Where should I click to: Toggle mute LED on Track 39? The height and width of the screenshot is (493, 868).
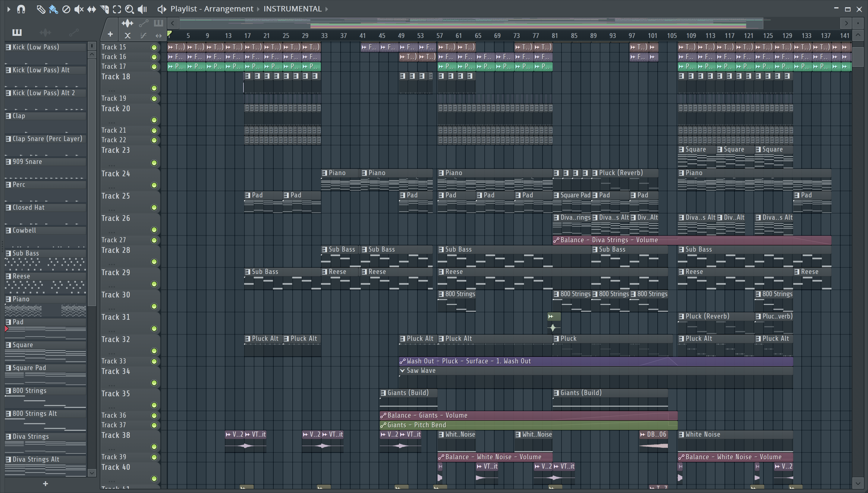click(154, 457)
